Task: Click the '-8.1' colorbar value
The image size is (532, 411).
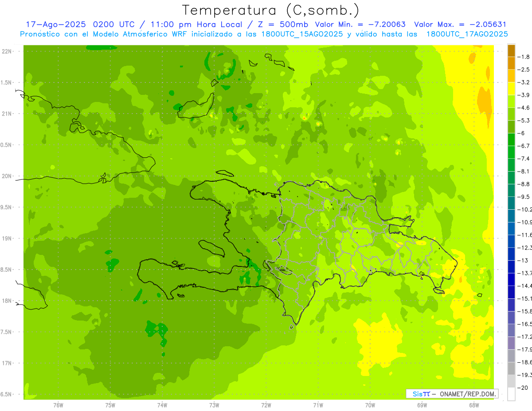Action: click(524, 172)
